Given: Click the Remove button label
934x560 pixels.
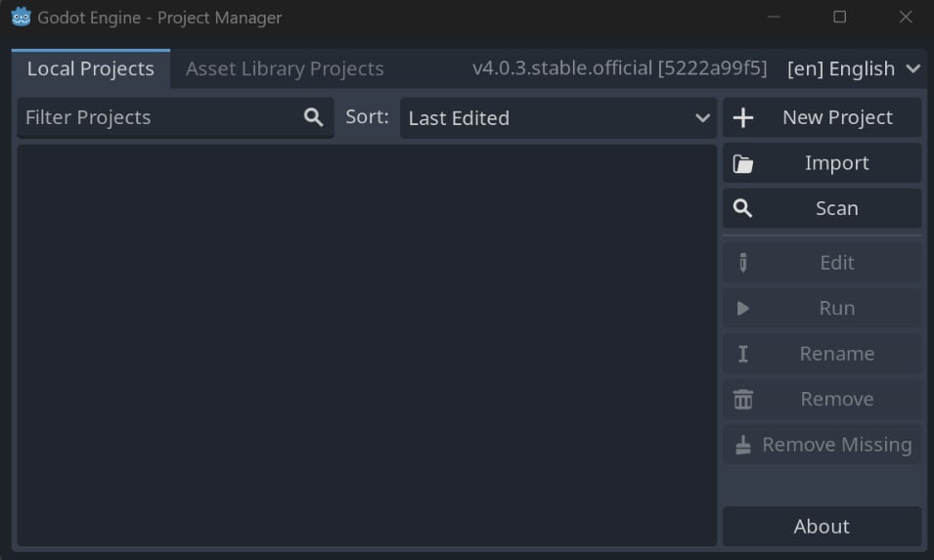Looking at the screenshot, I should [837, 400].
